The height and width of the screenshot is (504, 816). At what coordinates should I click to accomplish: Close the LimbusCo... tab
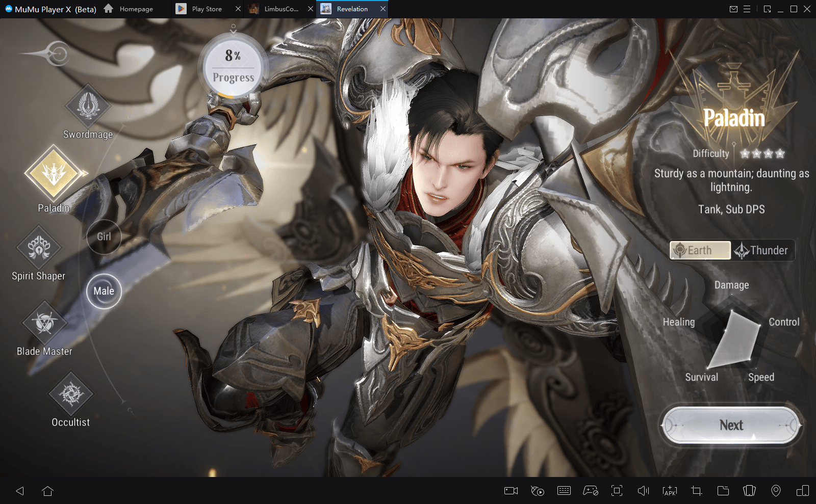[311, 9]
